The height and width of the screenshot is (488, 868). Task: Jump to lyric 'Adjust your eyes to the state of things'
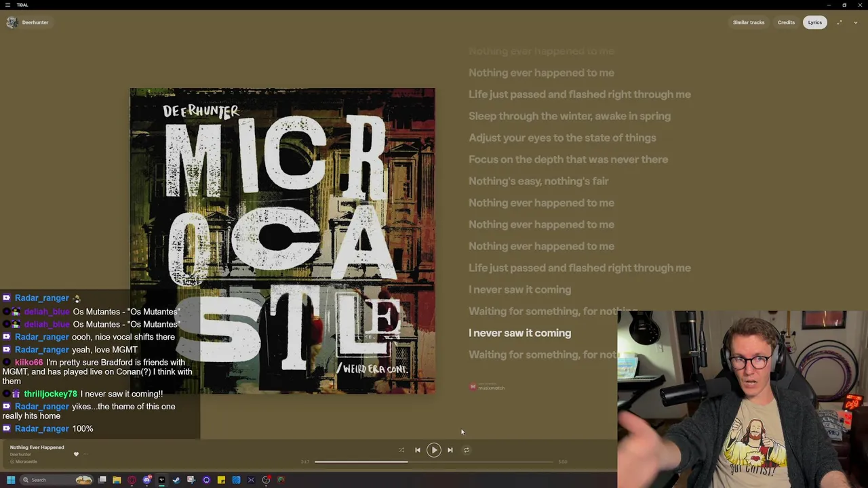562,138
